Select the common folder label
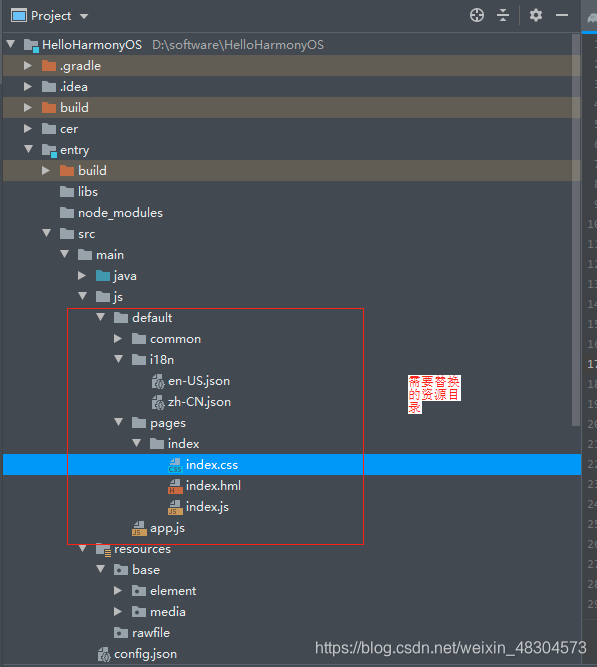 (x=175, y=339)
